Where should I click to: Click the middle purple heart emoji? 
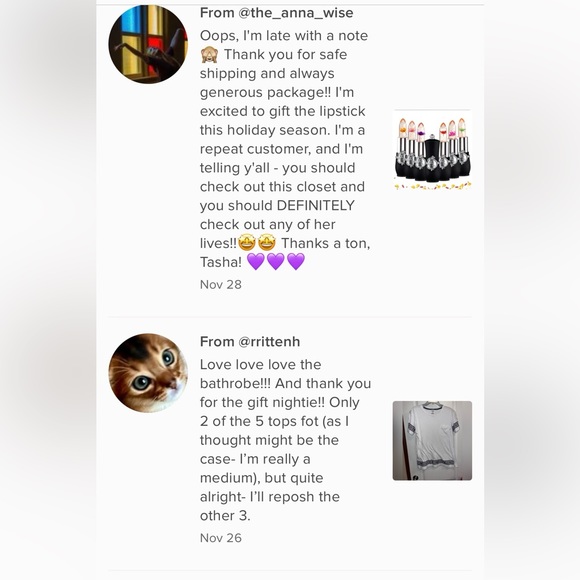(x=276, y=262)
